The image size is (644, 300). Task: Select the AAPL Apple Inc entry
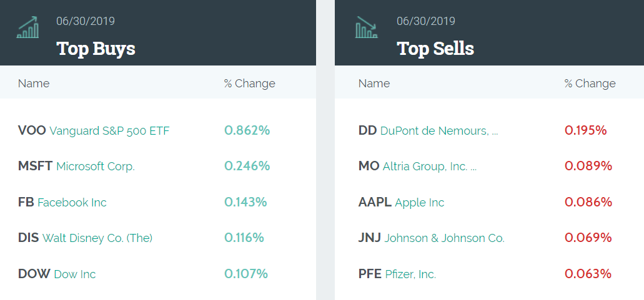point(401,202)
